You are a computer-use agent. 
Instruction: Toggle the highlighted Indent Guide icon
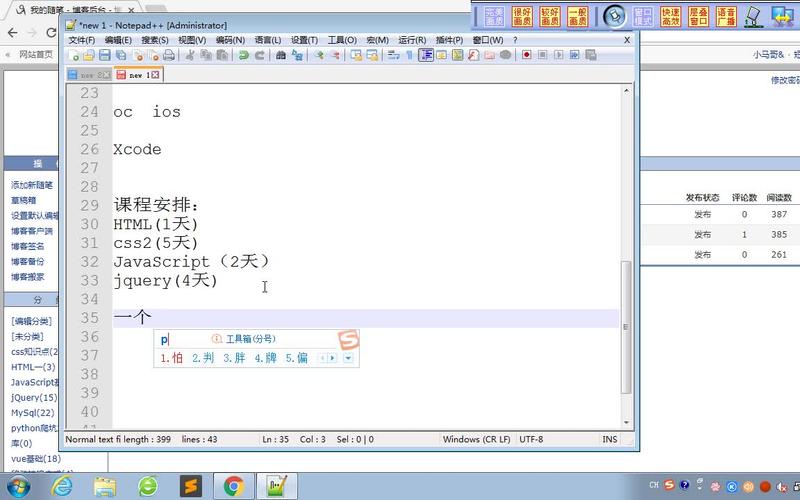426,55
